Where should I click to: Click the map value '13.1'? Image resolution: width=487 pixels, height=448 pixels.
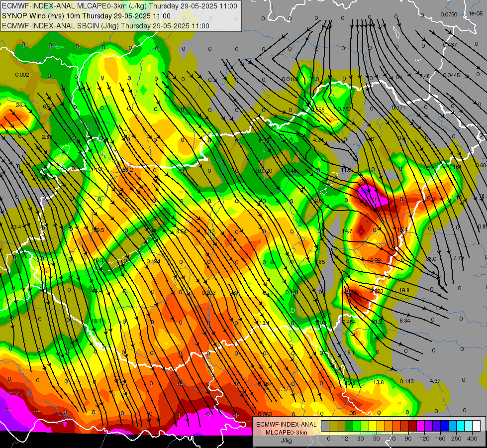point(264,323)
